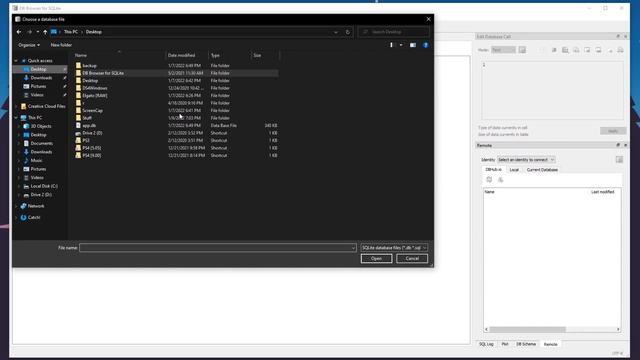
Task: Select the Elgato [RAW] folder
Action: click(176, 96)
